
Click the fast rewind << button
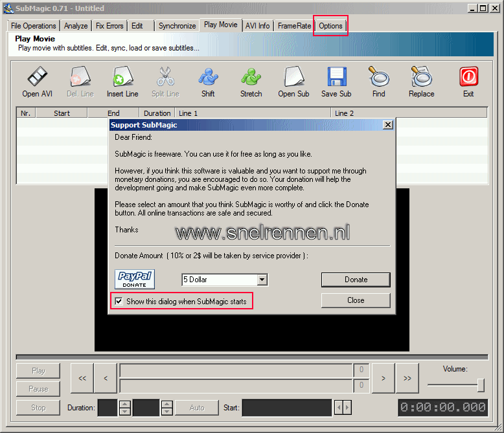pos(82,378)
